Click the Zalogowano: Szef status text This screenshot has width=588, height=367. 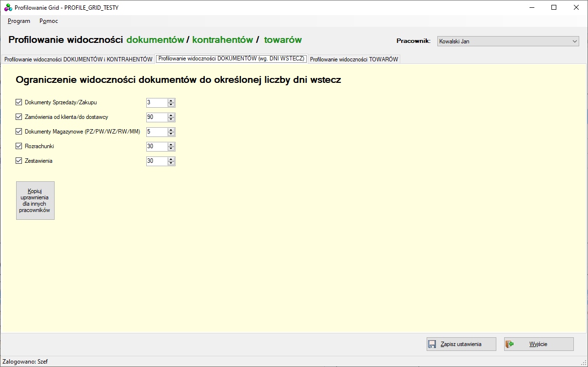point(25,362)
